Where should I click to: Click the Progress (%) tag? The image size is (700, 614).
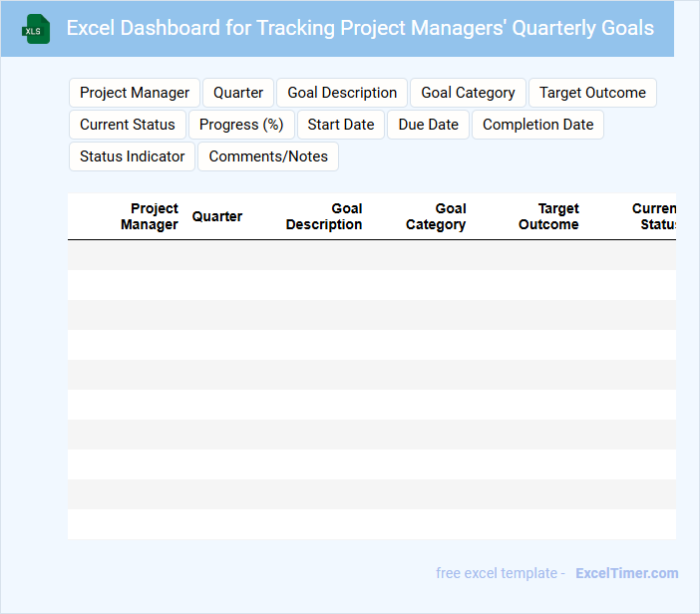(241, 125)
